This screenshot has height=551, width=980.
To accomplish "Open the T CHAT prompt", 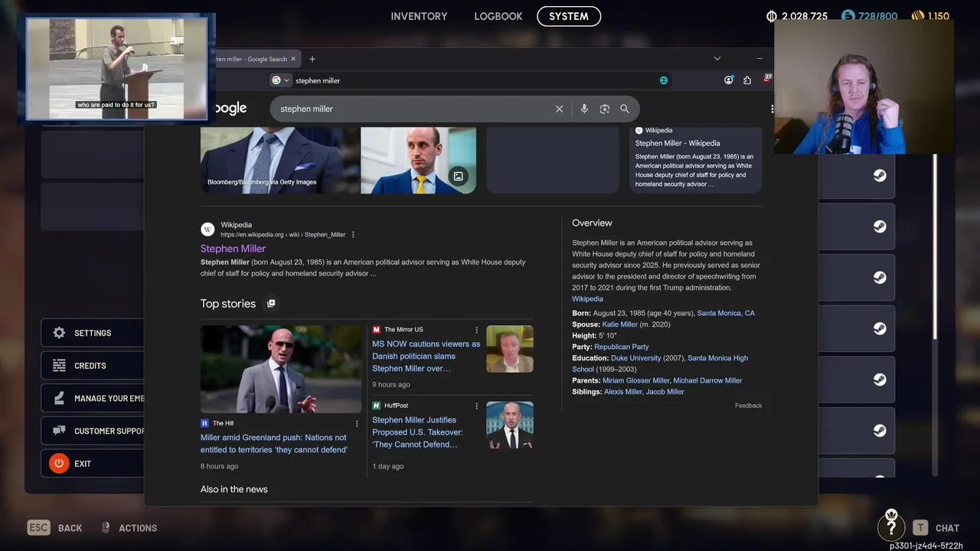I will point(936,528).
